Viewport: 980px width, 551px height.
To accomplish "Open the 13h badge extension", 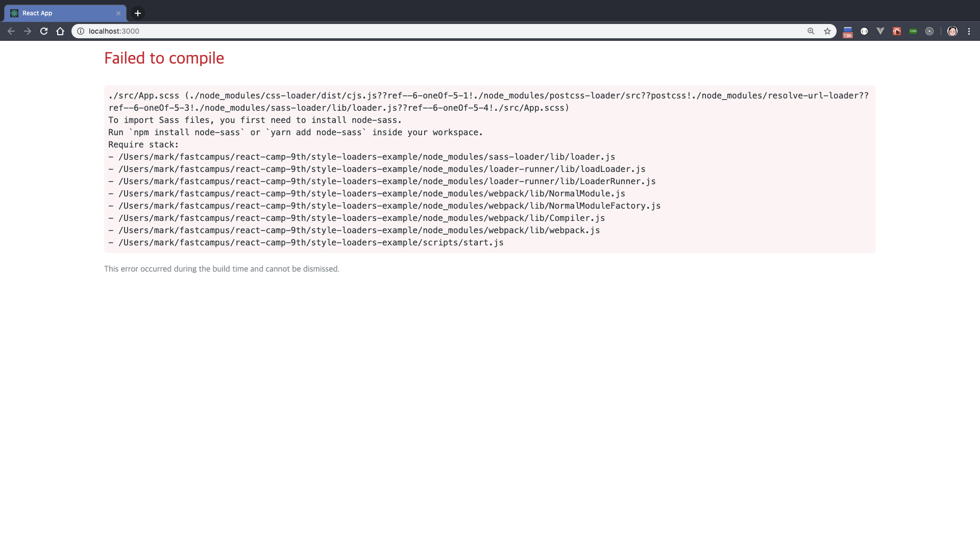I will (848, 32).
